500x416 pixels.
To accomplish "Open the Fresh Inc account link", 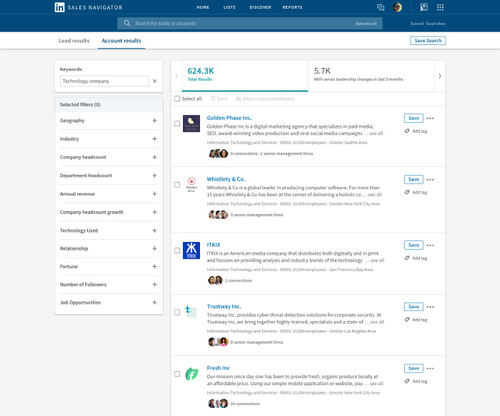I will click(x=218, y=368).
